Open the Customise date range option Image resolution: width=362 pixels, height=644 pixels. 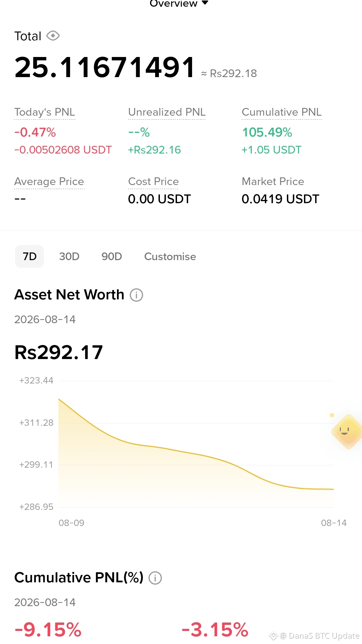tap(170, 256)
